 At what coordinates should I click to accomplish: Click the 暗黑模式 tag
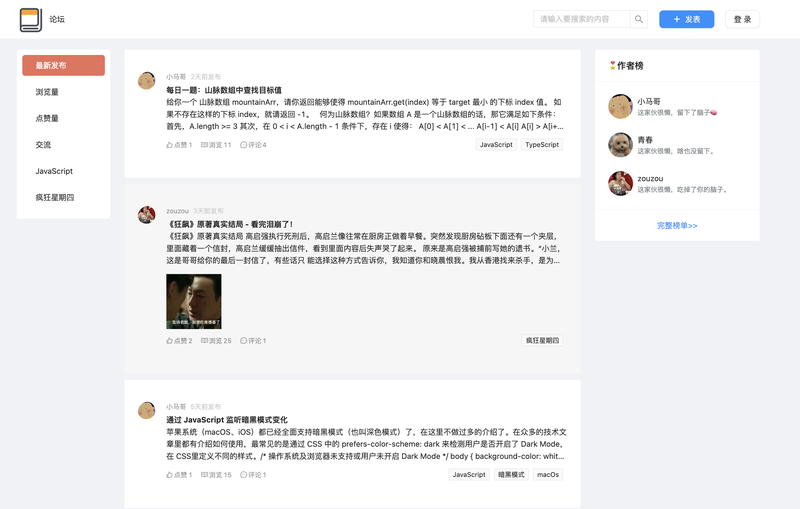click(511, 475)
